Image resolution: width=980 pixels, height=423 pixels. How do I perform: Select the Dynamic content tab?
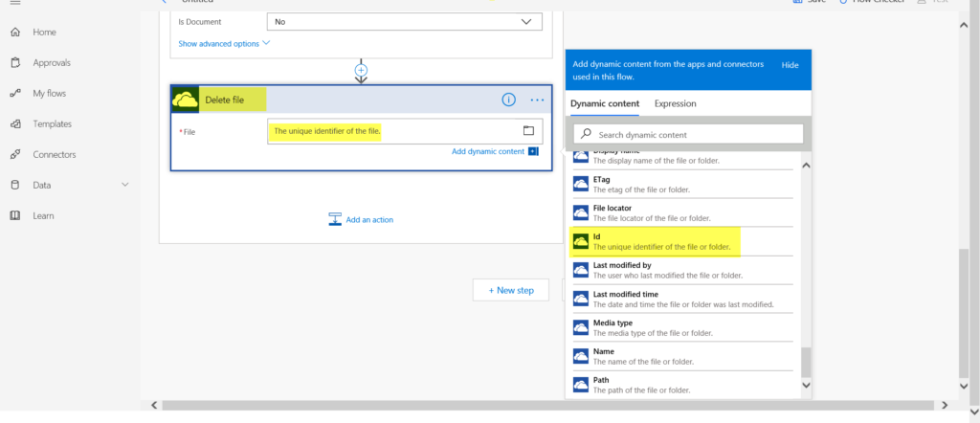click(604, 103)
